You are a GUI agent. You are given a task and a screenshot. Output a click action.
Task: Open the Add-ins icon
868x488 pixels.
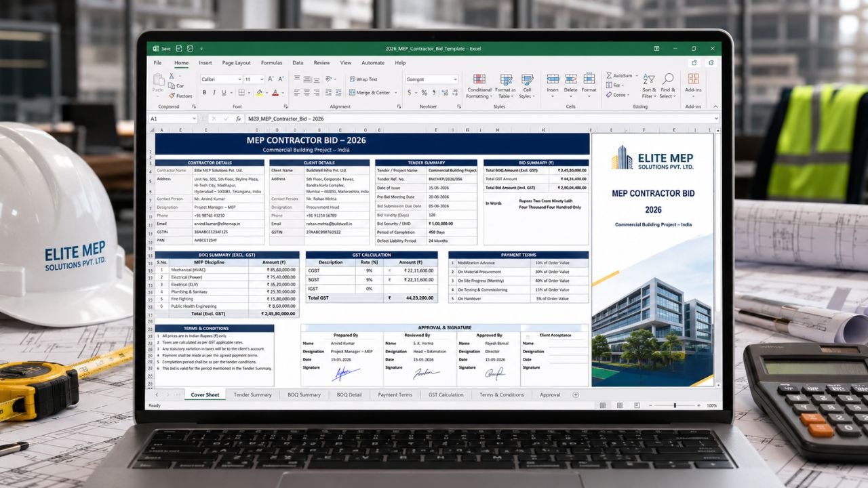(693, 79)
